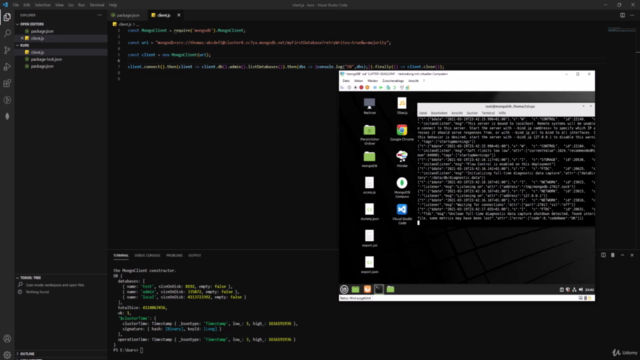Maximize the terminal panel with chevron up
Screen dimensions: 640x360
pyautogui.click(x=622, y=255)
